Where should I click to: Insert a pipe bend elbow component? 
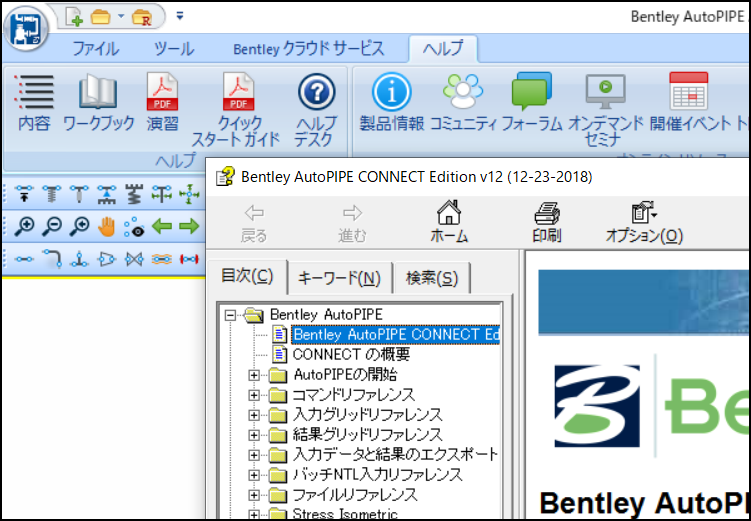(52, 258)
